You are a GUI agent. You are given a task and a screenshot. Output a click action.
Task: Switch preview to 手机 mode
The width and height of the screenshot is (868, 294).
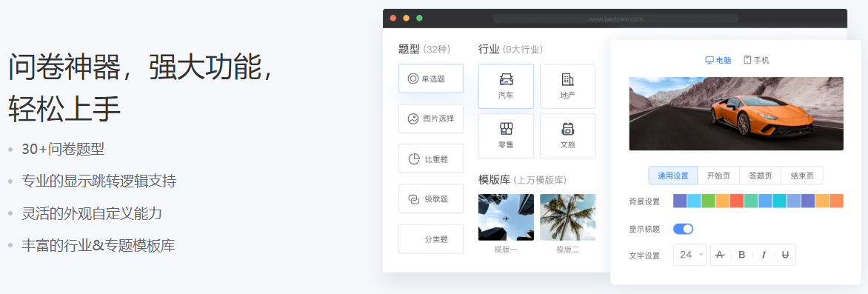click(756, 60)
